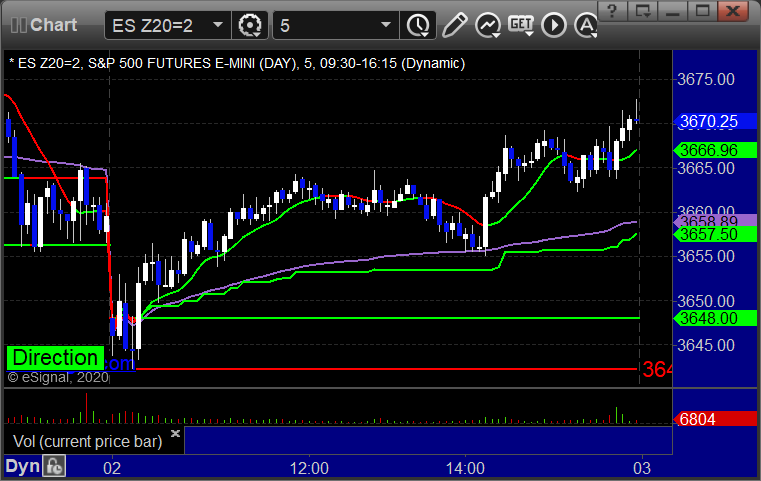Click the 6804 red volume marker
This screenshot has width=761, height=481.
click(715, 419)
